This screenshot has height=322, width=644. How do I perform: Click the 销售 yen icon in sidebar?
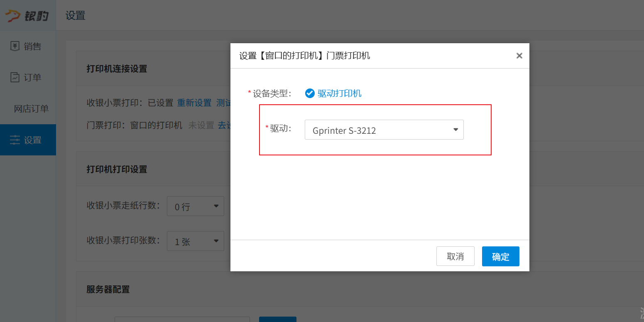pyautogui.click(x=15, y=46)
